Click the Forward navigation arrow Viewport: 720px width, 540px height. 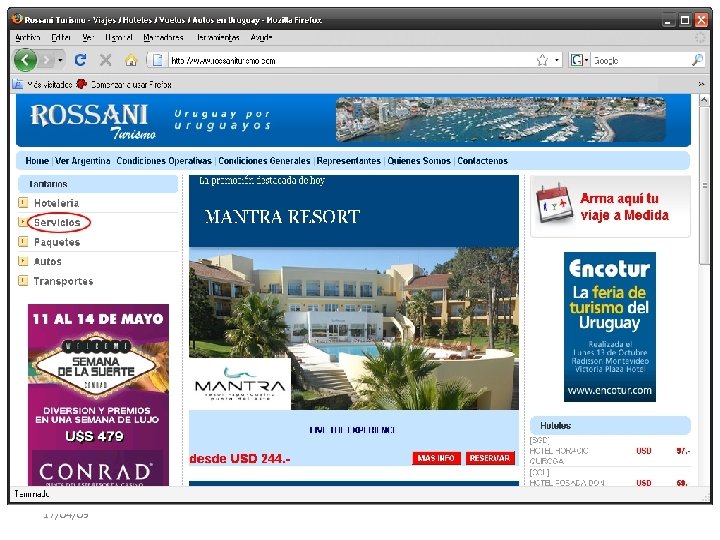[x=46, y=60]
